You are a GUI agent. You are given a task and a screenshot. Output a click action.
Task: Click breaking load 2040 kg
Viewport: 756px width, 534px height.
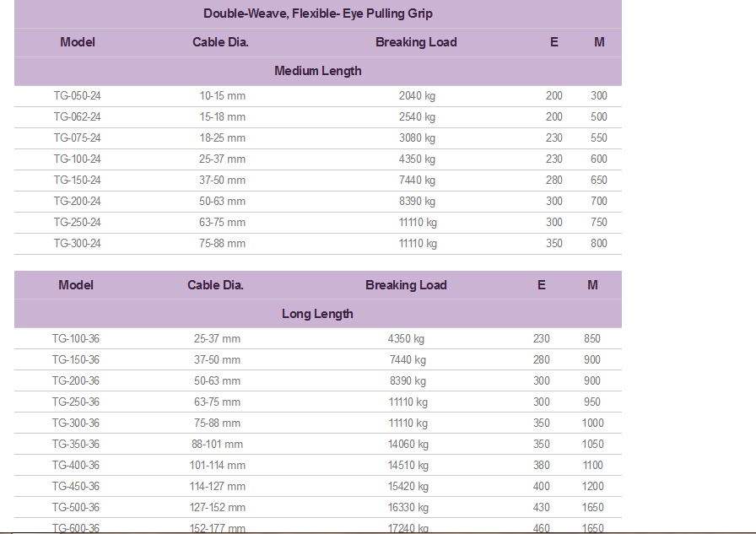click(x=417, y=96)
